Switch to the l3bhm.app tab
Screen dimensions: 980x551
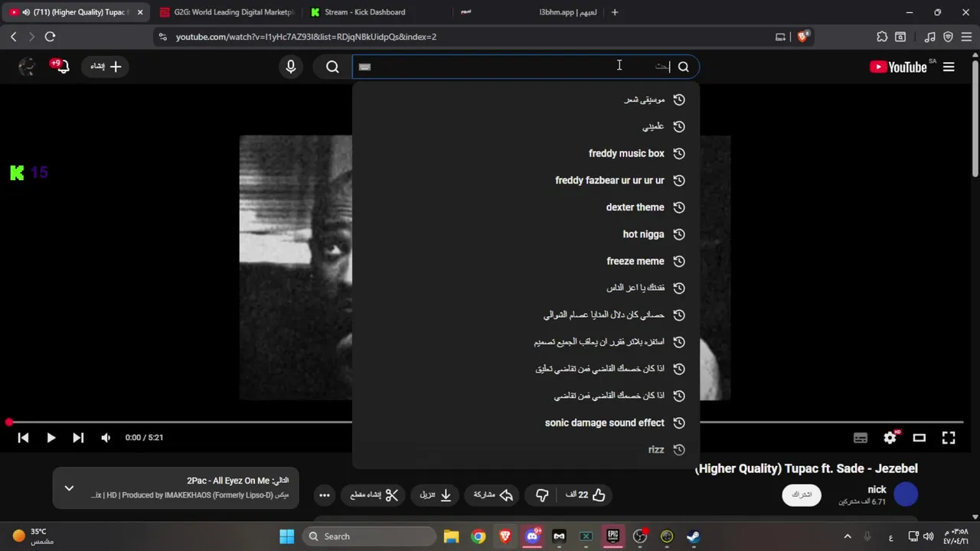tap(528, 12)
